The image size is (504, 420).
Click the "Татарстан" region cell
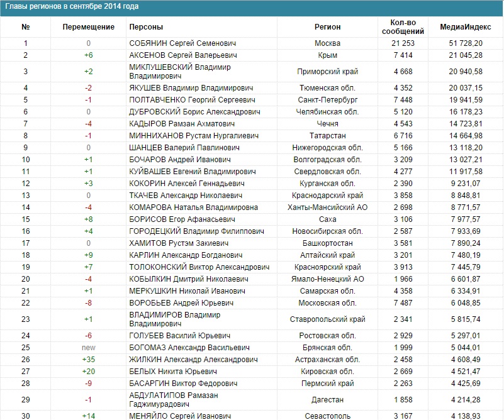327,136
